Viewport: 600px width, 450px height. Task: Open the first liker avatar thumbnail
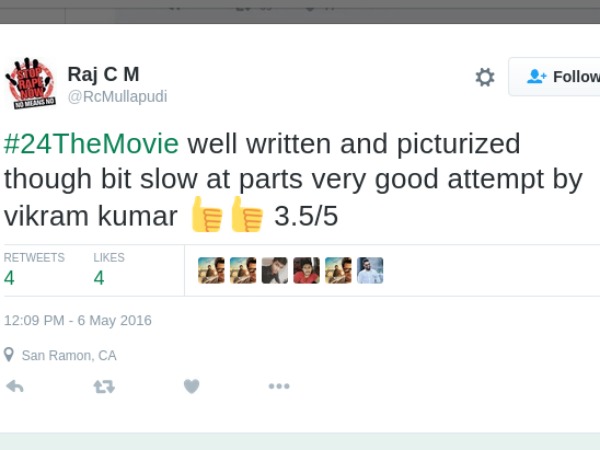(x=211, y=271)
